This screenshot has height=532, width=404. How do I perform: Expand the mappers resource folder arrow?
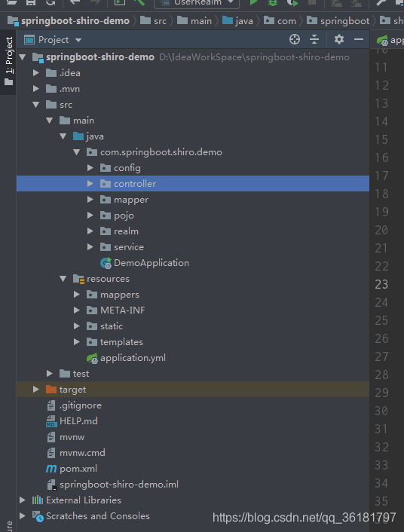77,295
